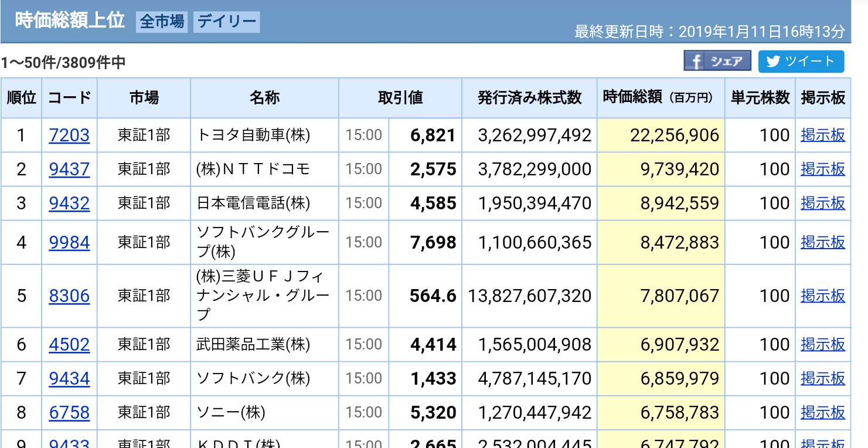Click company name ソニー(株)

[231, 413]
